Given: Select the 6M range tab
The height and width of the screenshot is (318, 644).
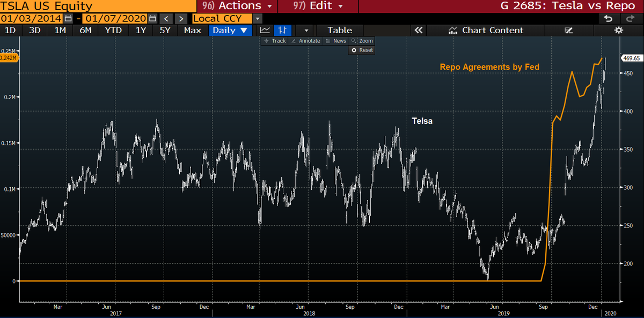Looking at the screenshot, I should [85, 31].
